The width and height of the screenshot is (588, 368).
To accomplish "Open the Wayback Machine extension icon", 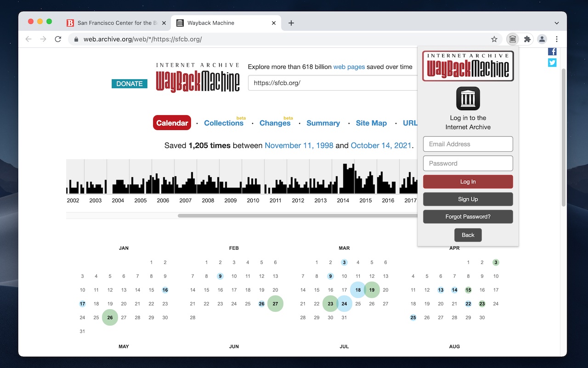I will point(512,39).
